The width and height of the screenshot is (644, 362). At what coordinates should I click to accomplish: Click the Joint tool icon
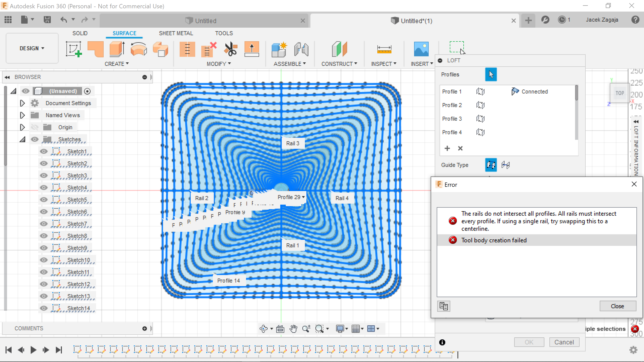tap(301, 49)
